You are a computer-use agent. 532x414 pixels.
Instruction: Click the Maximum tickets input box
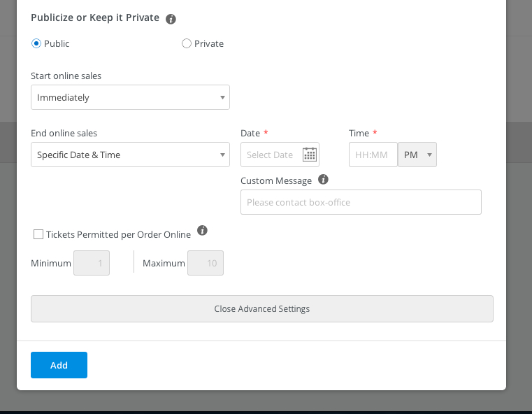206,263
